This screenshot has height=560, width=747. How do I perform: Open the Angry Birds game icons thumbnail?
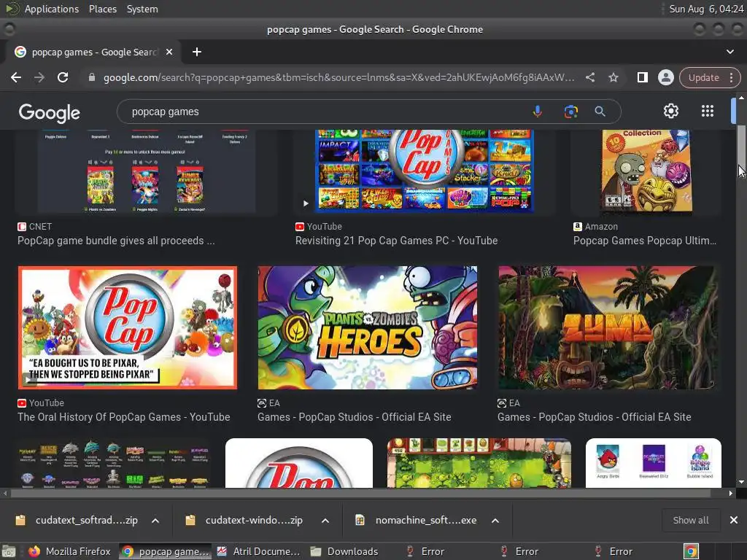pos(653,463)
